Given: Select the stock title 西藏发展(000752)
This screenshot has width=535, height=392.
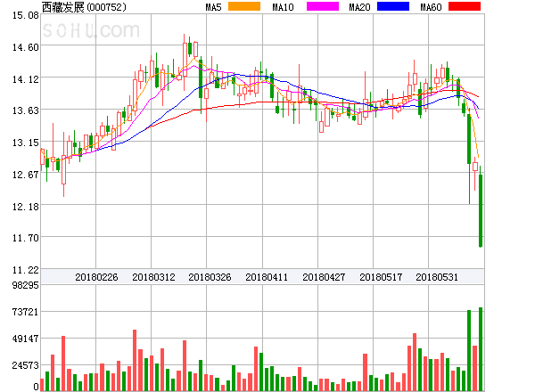Looking at the screenshot, I should (x=84, y=7).
